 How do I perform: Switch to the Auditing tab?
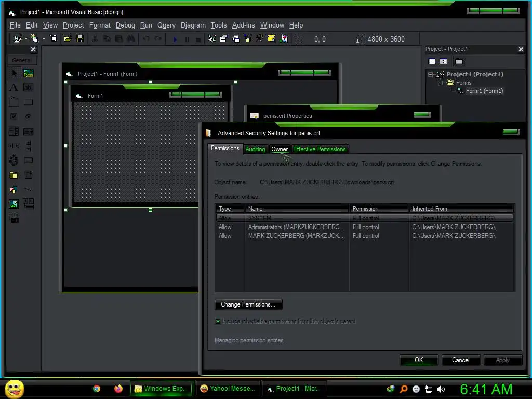(x=255, y=149)
